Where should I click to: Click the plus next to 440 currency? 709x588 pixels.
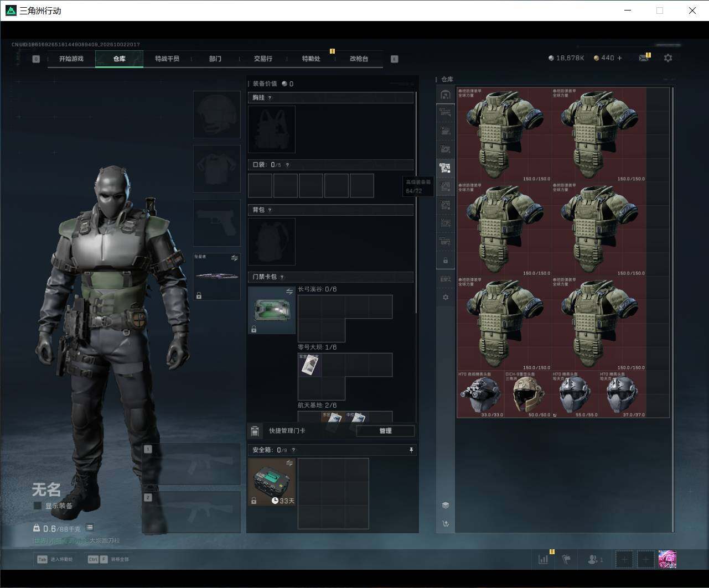tap(619, 58)
